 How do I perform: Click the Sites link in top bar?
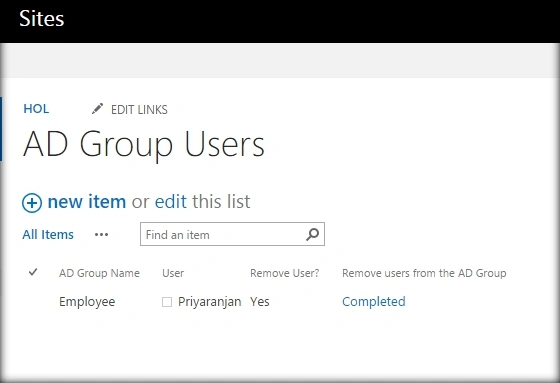pos(41,18)
